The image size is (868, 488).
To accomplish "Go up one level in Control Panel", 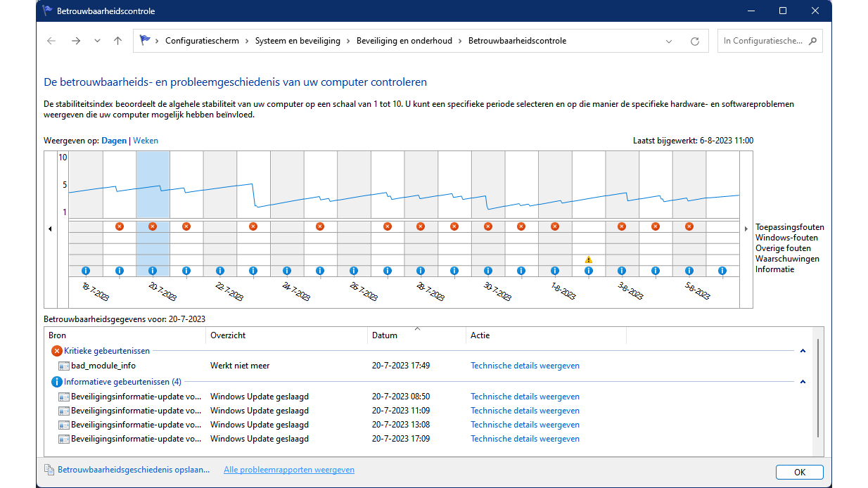I will [117, 41].
